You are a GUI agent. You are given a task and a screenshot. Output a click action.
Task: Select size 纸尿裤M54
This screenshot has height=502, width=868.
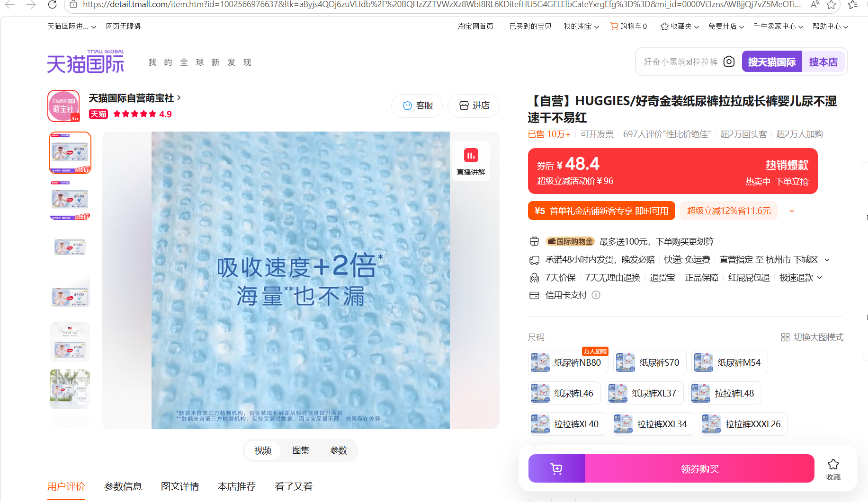(x=729, y=363)
